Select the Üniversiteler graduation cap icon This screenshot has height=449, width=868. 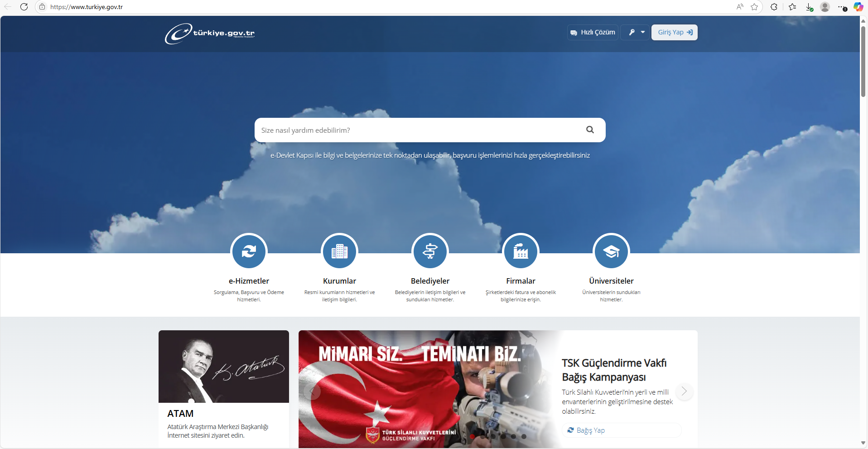pos(611,251)
